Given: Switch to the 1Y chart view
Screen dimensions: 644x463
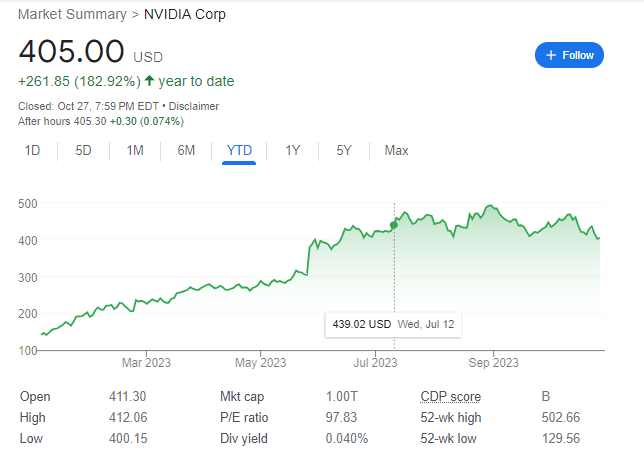Looking at the screenshot, I should tap(292, 151).
